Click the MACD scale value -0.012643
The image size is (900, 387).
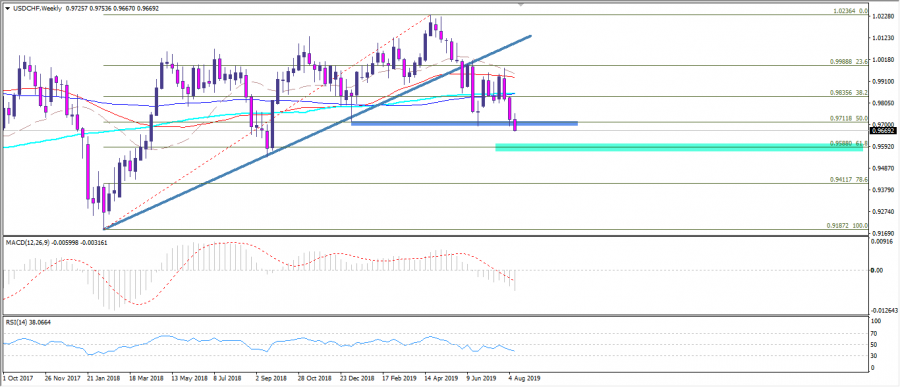(x=884, y=311)
